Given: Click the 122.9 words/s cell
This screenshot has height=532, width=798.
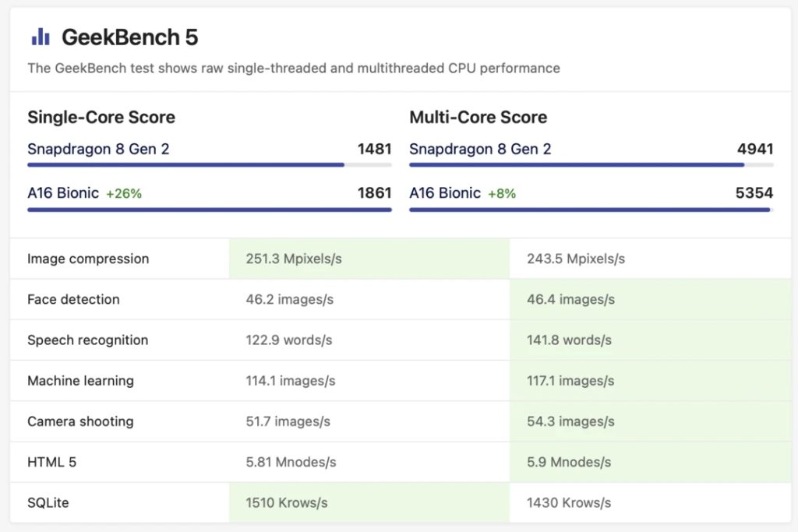Looking at the screenshot, I should [x=369, y=340].
